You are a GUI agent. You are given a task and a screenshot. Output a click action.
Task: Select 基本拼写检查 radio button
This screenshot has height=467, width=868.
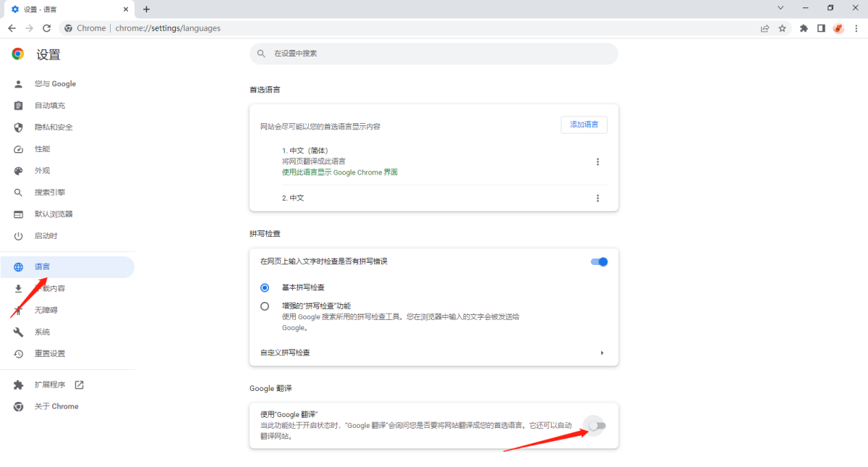pyautogui.click(x=265, y=287)
